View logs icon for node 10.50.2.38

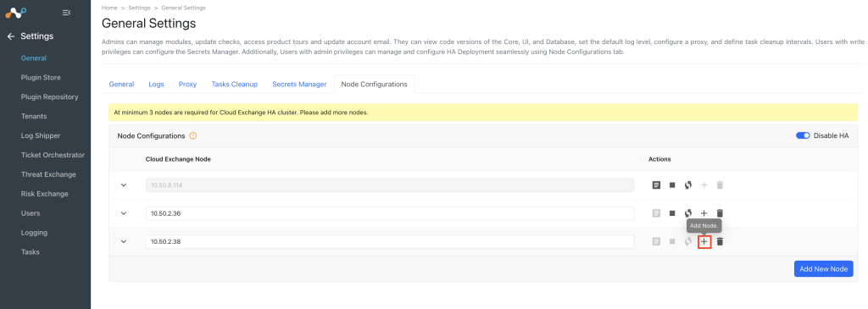coord(656,241)
